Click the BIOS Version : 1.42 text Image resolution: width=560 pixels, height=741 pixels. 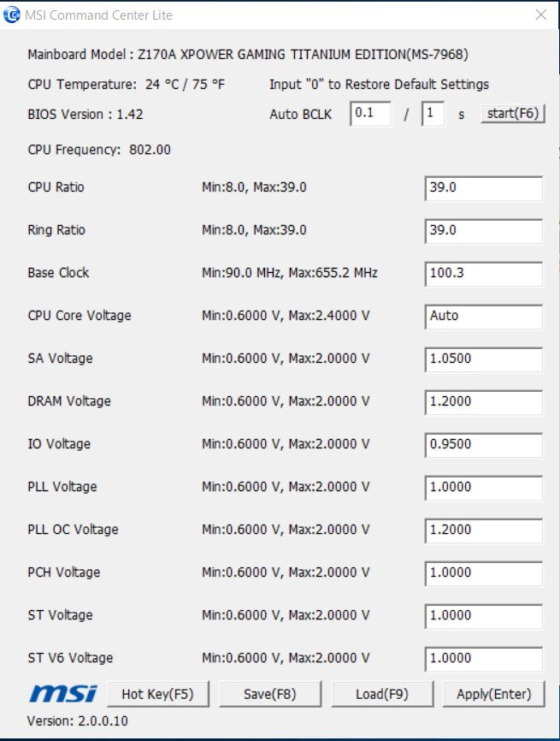coord(85,115)
